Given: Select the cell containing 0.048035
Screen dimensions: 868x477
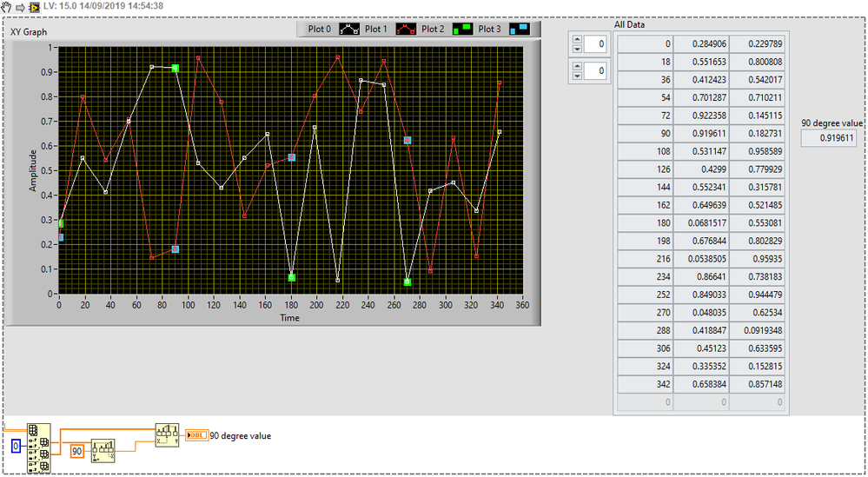Looking at the screenshot, I should tap(701, 312).
